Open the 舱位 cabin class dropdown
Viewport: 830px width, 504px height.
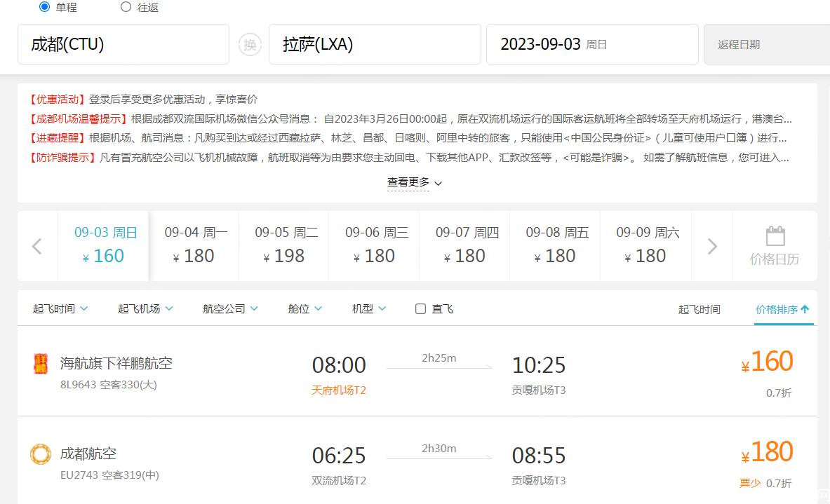[x=305, y=309]
